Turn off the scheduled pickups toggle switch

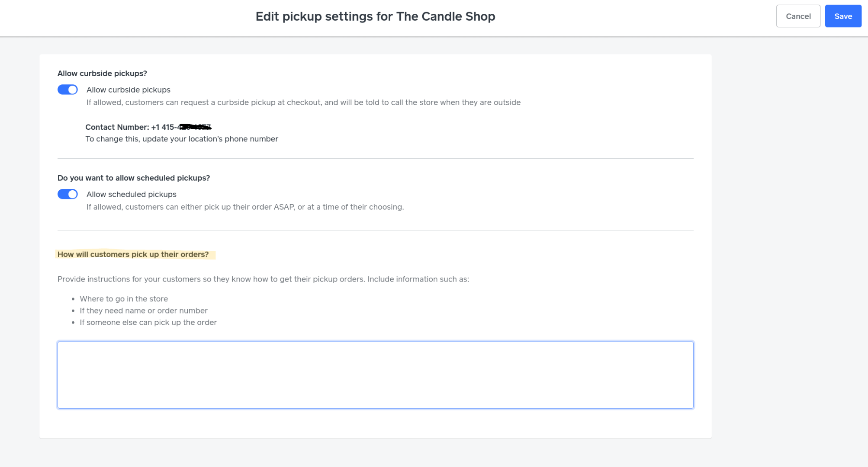tap(68, 194)
